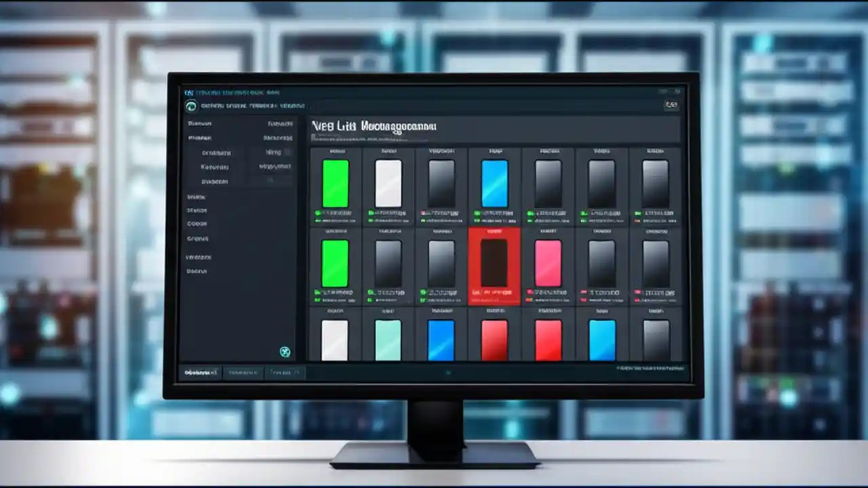Select the middle tab in the bottom bar
Viewport: 868px width, 488px height.
point(243,373)
